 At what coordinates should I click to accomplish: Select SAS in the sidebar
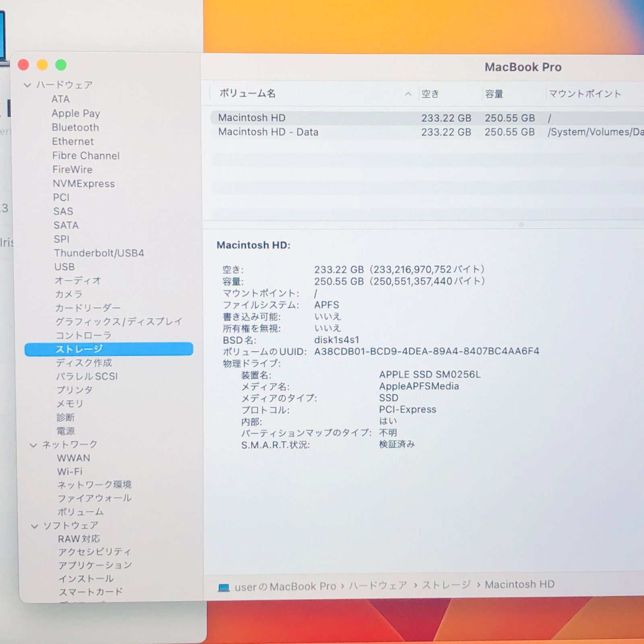coord(63,211)
